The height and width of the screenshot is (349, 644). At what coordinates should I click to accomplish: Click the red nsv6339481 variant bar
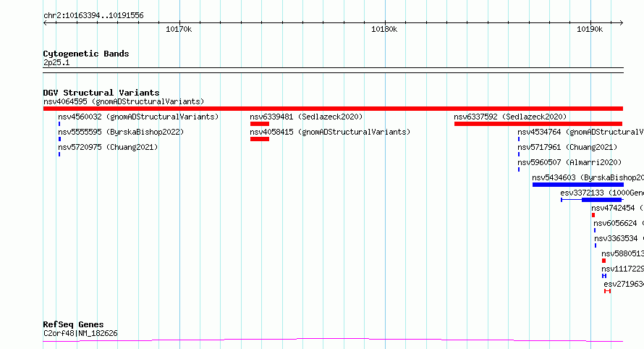click(x=260, y=124)
